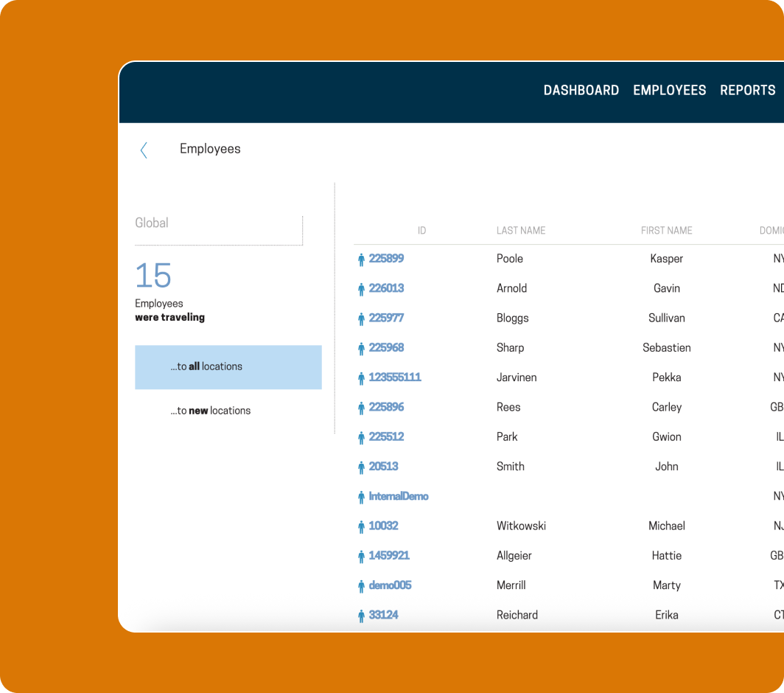784x693 pixels.
Task: Click last name Reichard cell
Action: (x=517, y=615)
